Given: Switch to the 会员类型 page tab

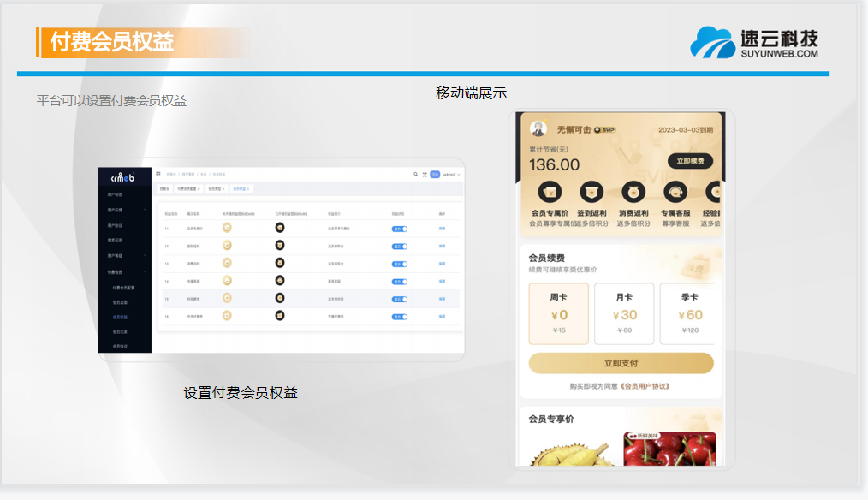Looking at the screenshot, I should coord(217,188).
